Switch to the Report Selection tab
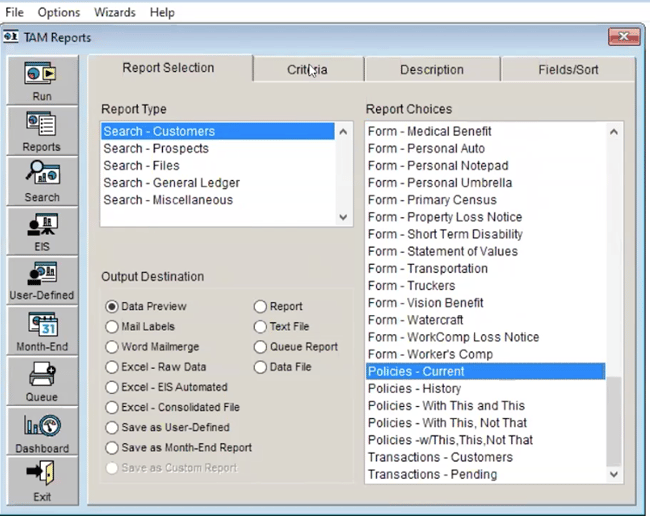The image size is (650, 516). 169,68
